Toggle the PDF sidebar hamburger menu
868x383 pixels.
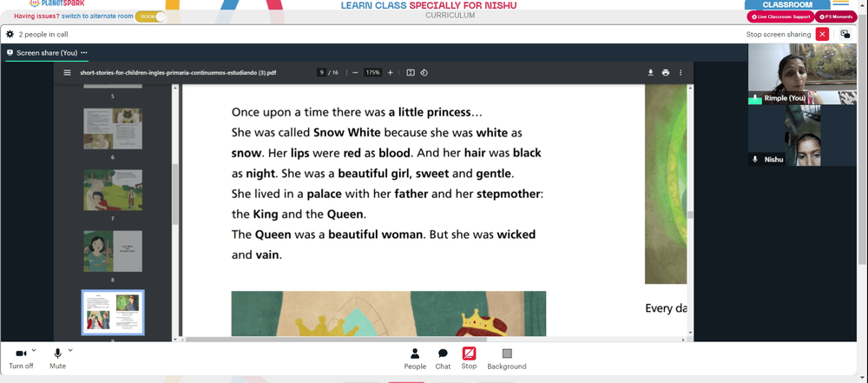67,73
